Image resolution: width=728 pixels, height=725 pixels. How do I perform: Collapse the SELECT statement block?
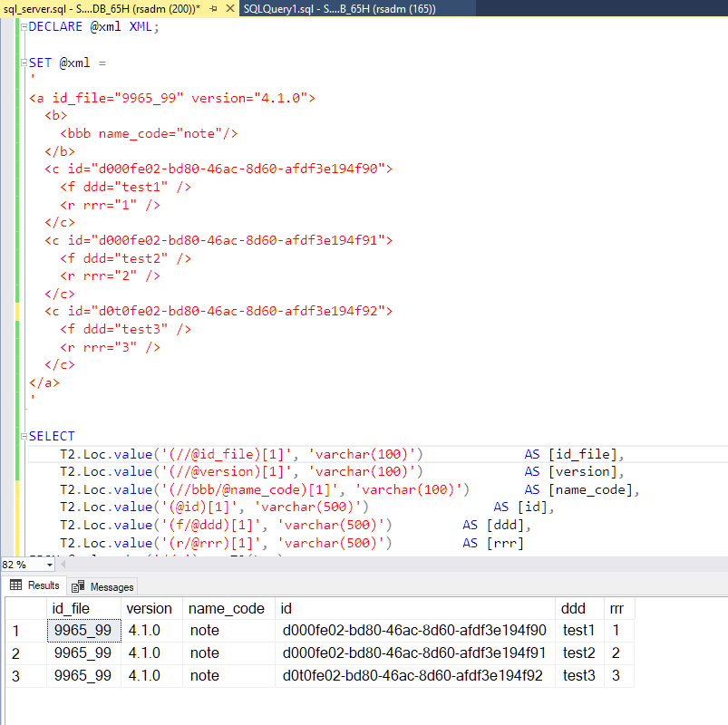click(x=24, y=436)
